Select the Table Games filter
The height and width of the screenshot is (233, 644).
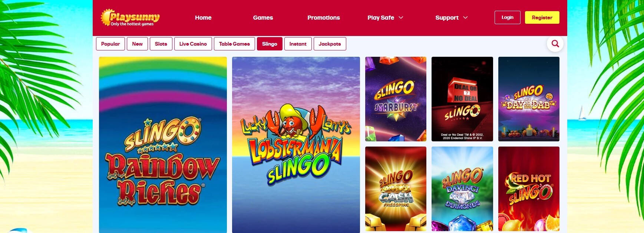[234, 44]
